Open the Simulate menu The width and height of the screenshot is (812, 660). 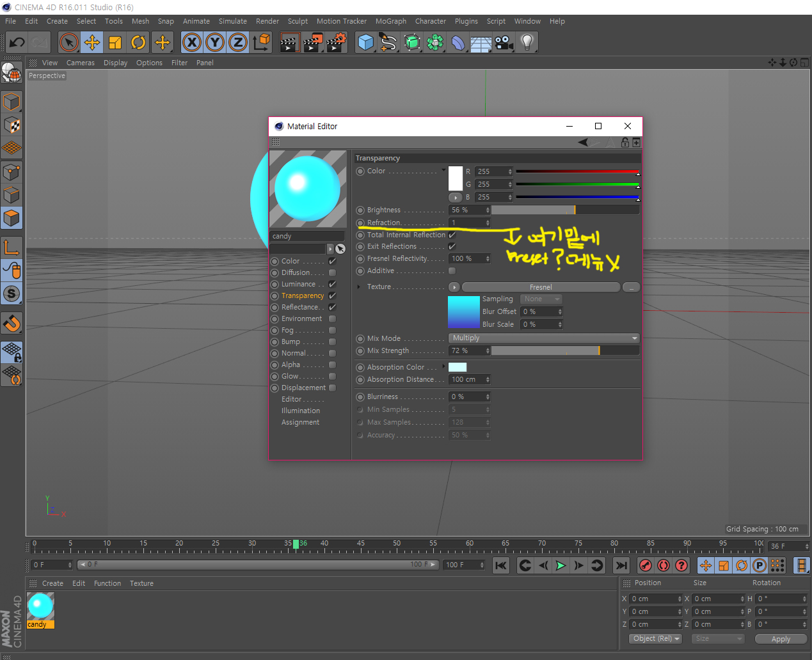(233, 21)
